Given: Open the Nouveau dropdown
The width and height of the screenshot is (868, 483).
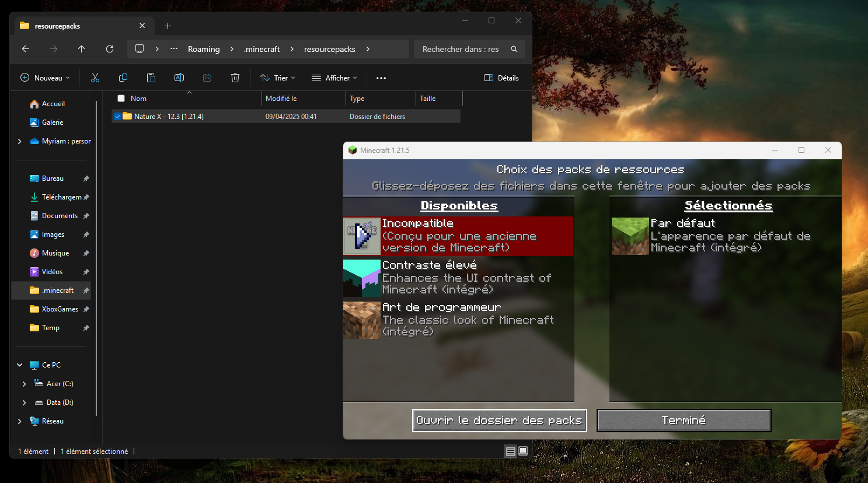Looking at the screenshot, I should [45, 78].
